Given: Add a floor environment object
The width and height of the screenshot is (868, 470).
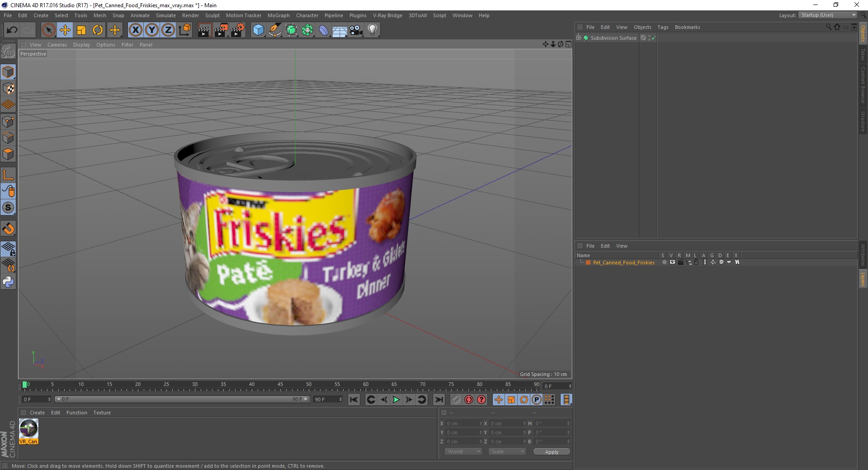Looking at the screenshot, I should (x=340, y=30).
